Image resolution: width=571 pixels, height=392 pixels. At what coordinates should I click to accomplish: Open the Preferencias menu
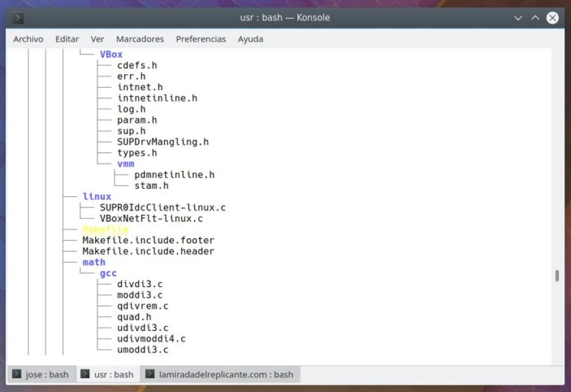pos(201,39)
